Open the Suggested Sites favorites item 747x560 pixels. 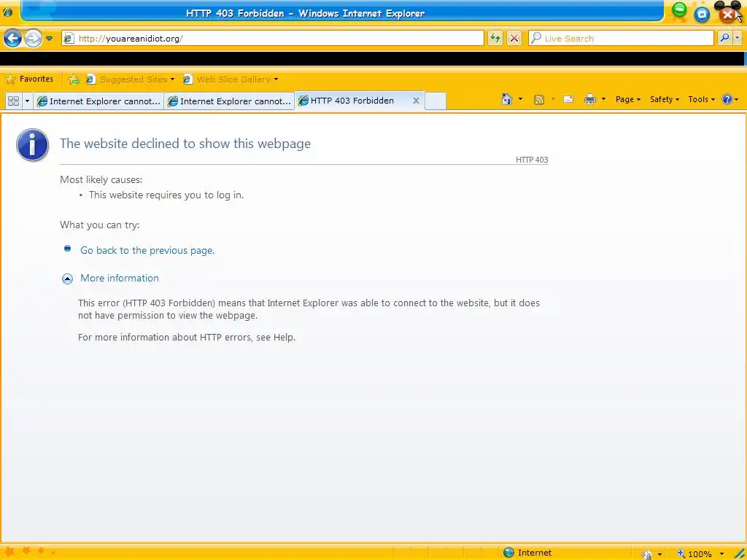pos(130,79)
